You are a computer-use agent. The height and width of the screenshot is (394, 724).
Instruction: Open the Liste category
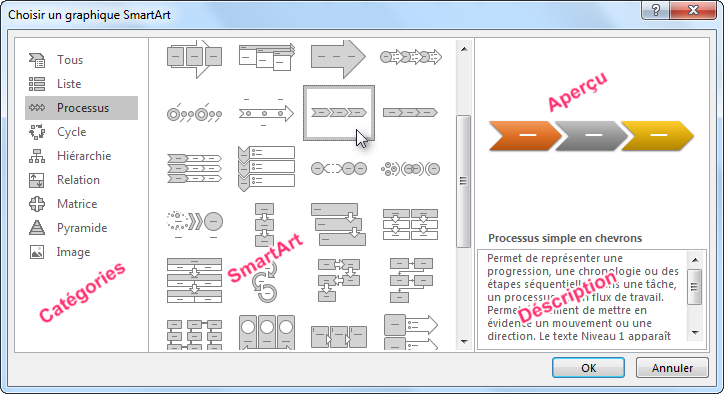point(81,84)
